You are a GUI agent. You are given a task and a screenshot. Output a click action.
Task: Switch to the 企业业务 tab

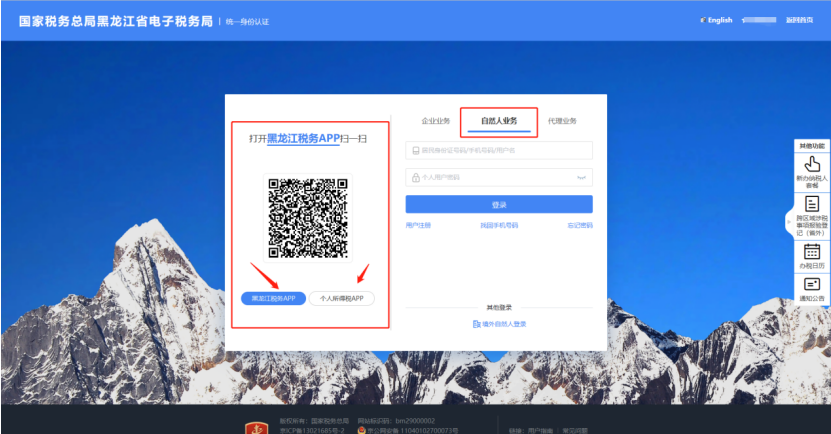436,121
